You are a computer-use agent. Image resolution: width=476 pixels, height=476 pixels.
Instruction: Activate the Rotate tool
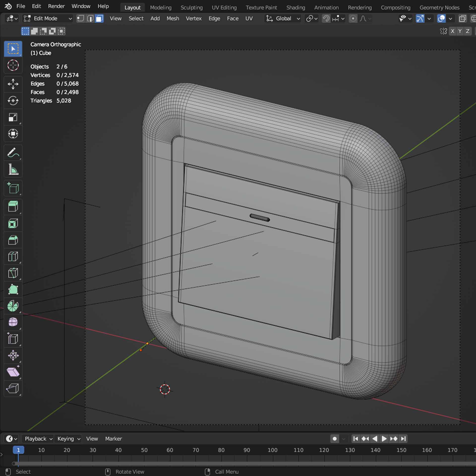(x=13, y=100)
